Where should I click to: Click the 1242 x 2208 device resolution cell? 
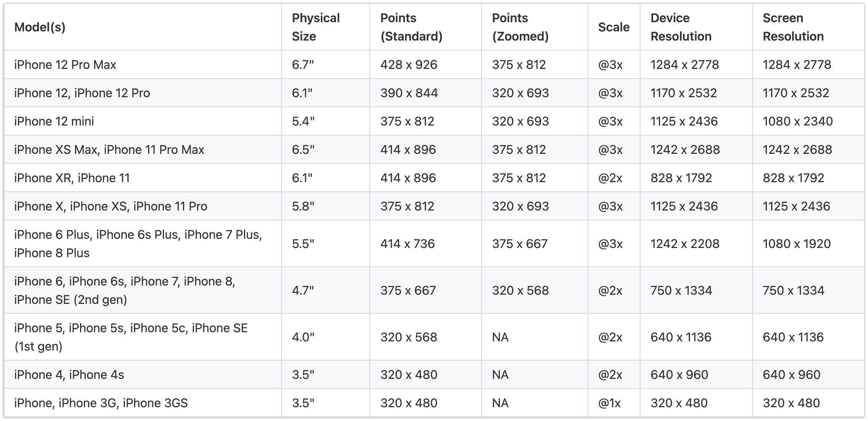(x=685, y=244)
